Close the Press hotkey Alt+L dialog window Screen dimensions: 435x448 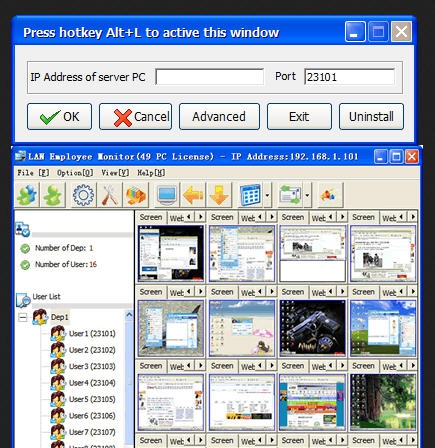401,32
